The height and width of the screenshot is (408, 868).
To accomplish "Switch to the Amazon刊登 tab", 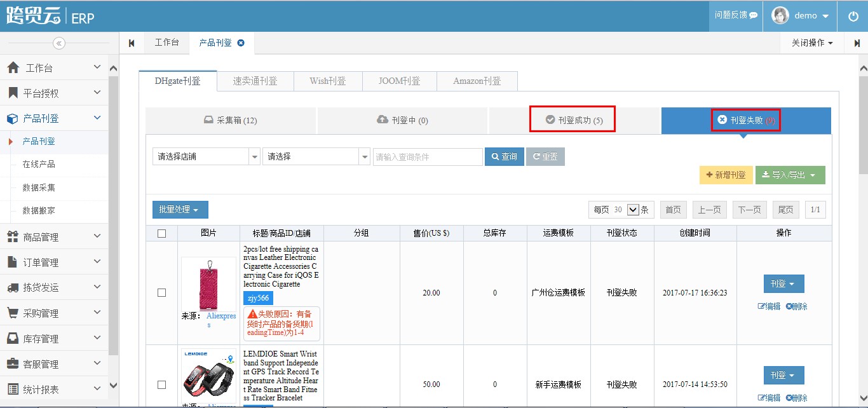I will [477, 81].
